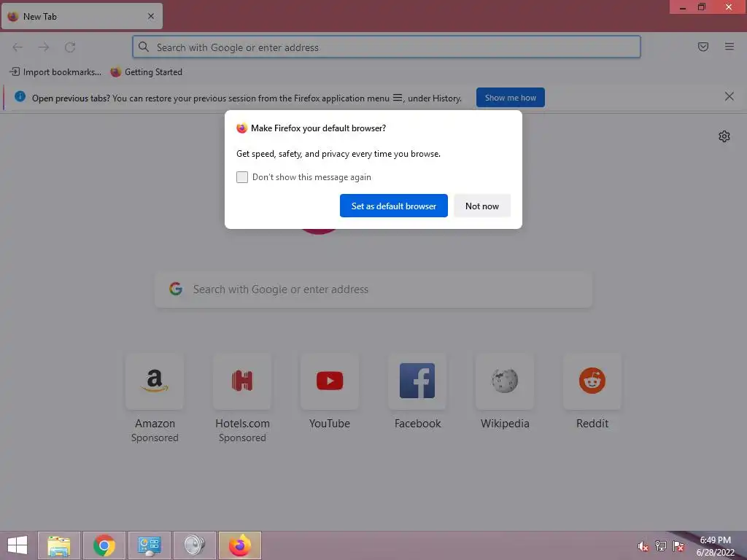Choose Not now in the dialog
747x560 pixels.
(482, 206)
